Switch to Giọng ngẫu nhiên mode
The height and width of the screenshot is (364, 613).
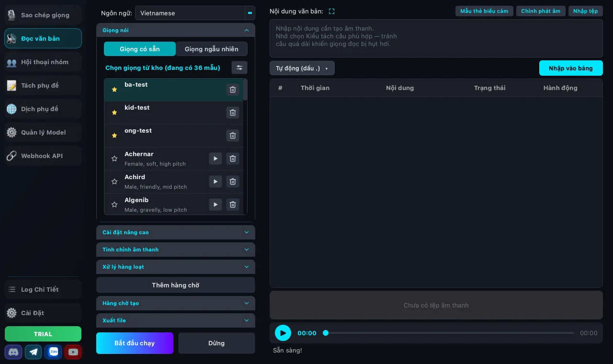coord(212,49)
